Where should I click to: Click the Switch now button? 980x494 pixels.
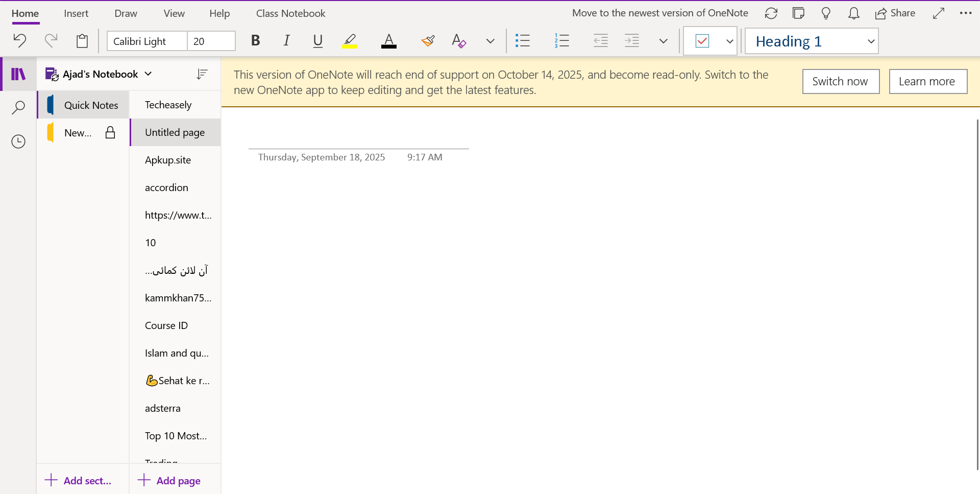tap(840, 81)
